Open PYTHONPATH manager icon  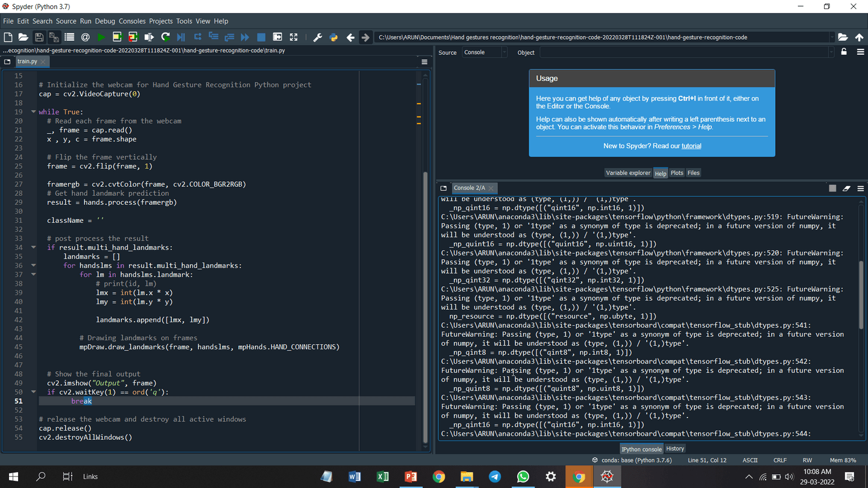point(333,37)
